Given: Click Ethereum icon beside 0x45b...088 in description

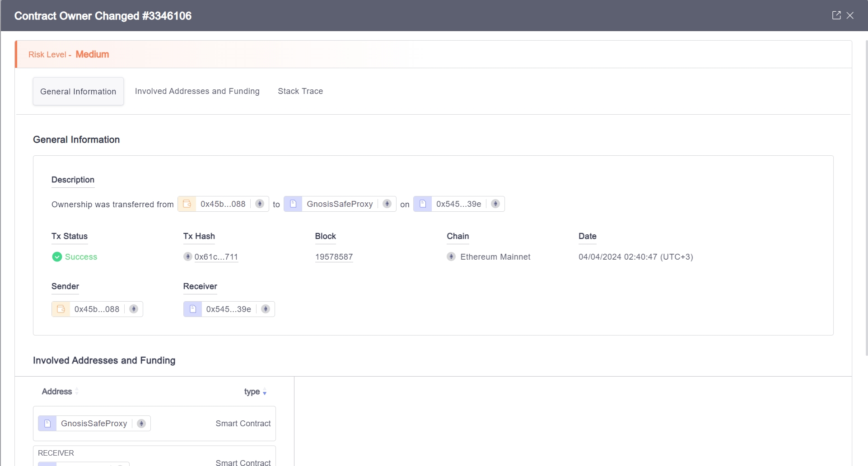Looking at the screenshot, I should click(260, 204).
